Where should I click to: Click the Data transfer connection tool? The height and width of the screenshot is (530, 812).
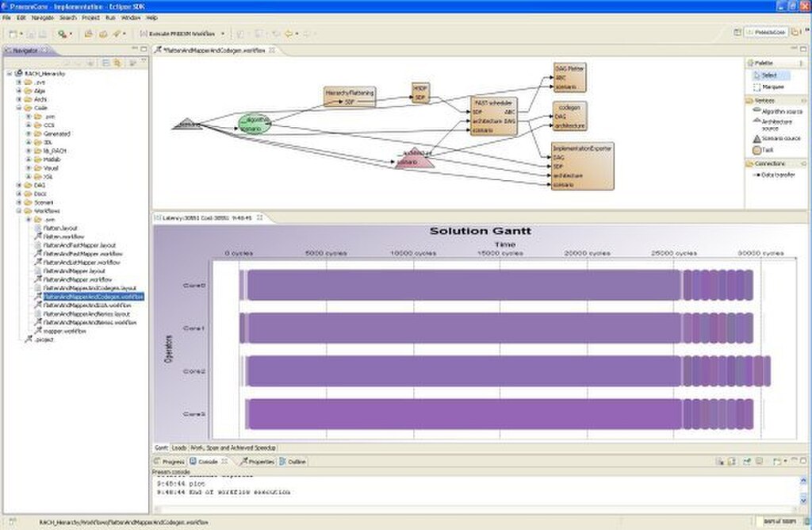pyautogui.click(x=777, y=175)
